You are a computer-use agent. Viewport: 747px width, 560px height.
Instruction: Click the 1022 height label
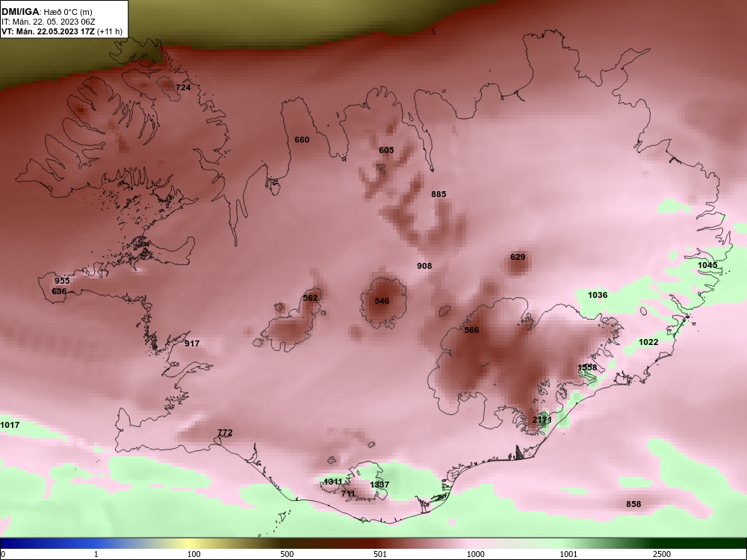648,342
